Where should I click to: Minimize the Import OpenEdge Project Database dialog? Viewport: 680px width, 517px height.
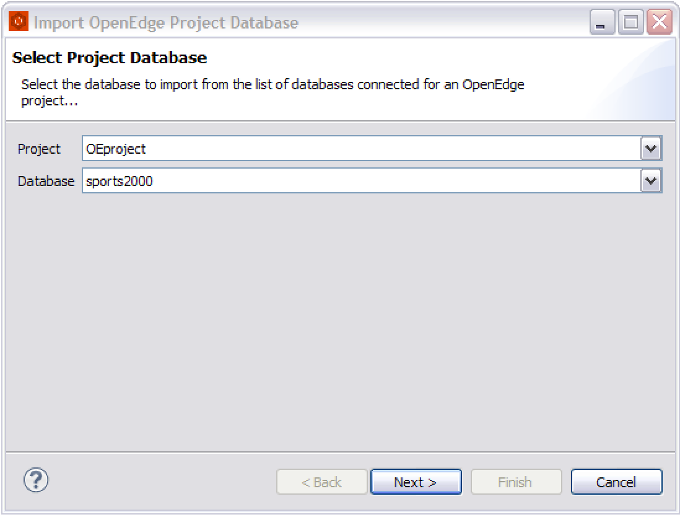click(602, 22)
